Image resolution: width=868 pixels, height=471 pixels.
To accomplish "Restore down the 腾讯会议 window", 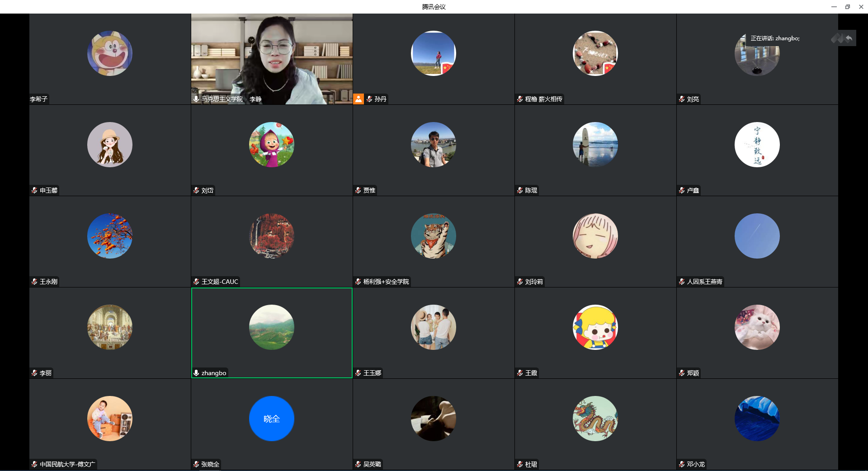I will 848,7.
